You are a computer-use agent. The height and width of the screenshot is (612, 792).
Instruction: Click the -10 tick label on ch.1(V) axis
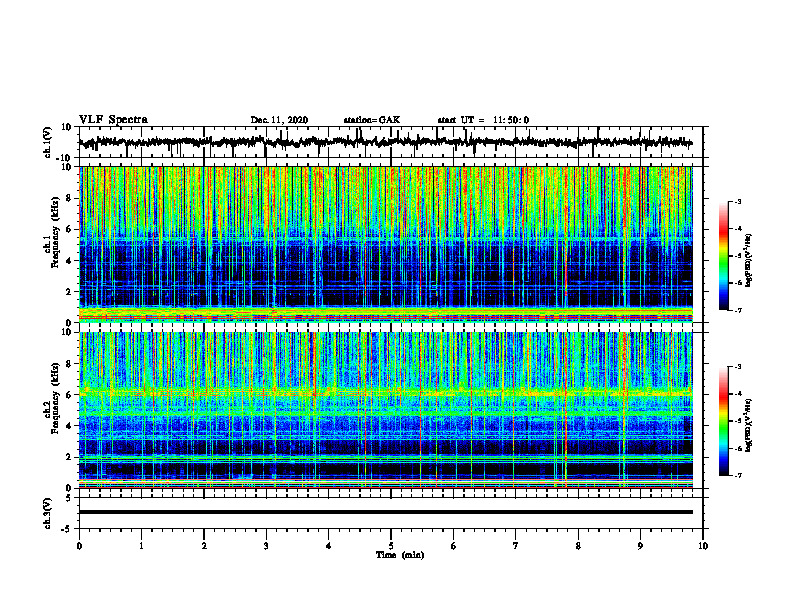[x=65, y=158]
